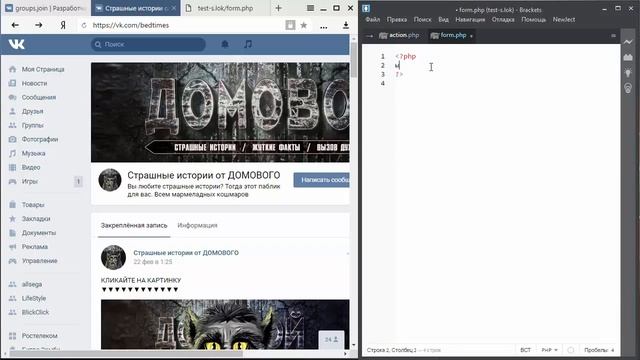This screenshot has width=640, height=360.
Task: Click the post author name link
Action: click(186, 253)
